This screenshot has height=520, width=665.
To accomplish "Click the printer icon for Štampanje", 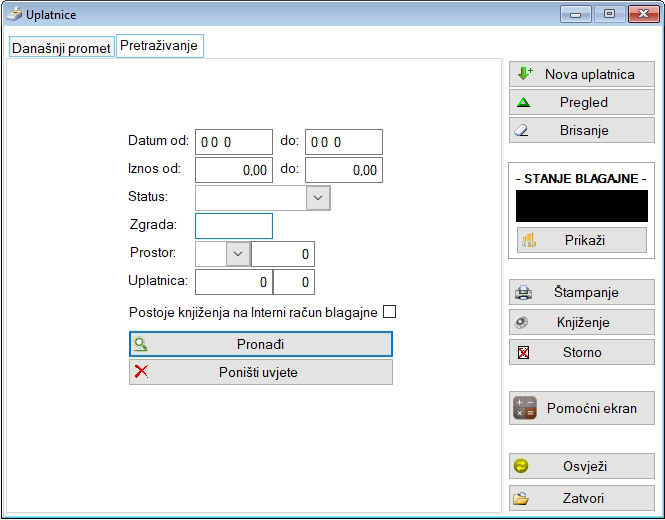I will point(523,293).
